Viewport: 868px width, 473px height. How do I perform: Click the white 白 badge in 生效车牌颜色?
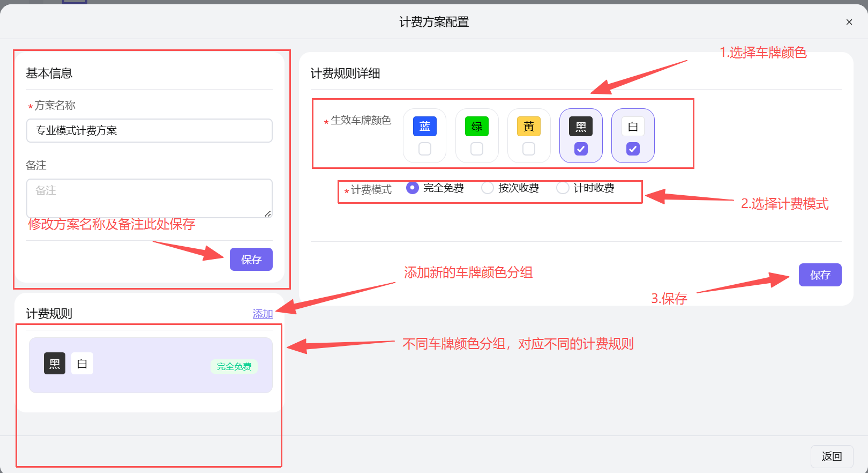click(x=633, y=127)
